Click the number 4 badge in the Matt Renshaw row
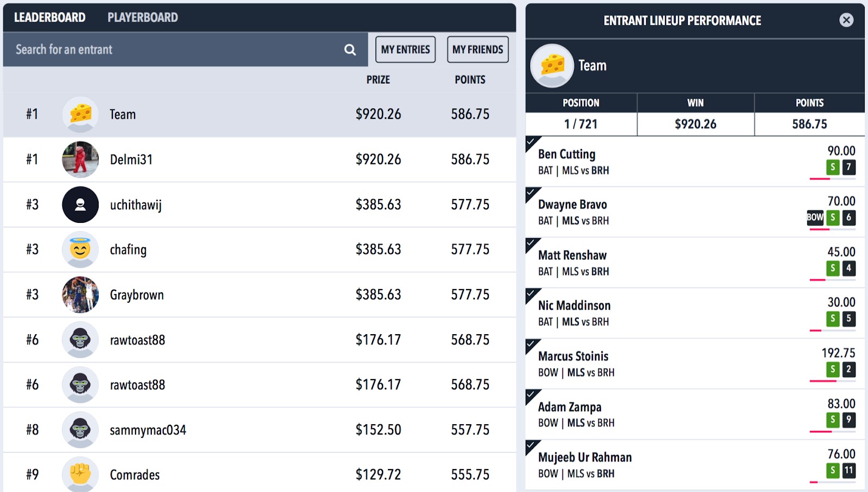Viewport: 868px width, 492px height. [849, 268]
